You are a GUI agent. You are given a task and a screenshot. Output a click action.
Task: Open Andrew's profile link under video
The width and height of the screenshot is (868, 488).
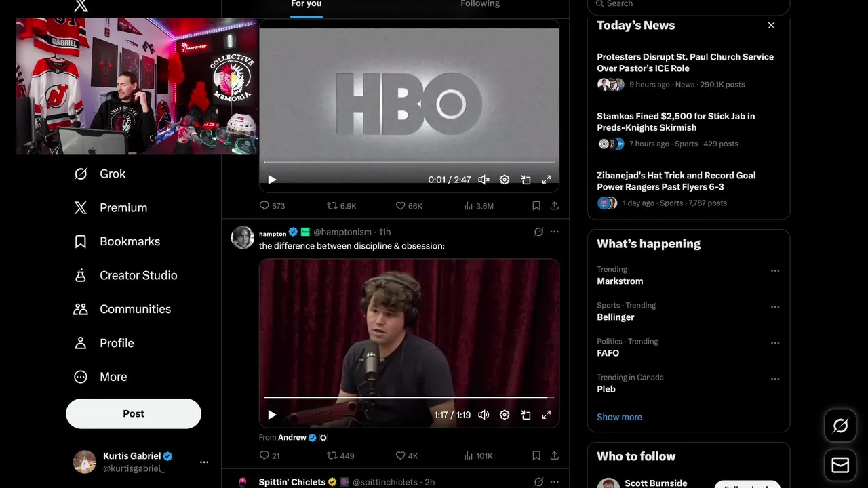coord(292,438)
